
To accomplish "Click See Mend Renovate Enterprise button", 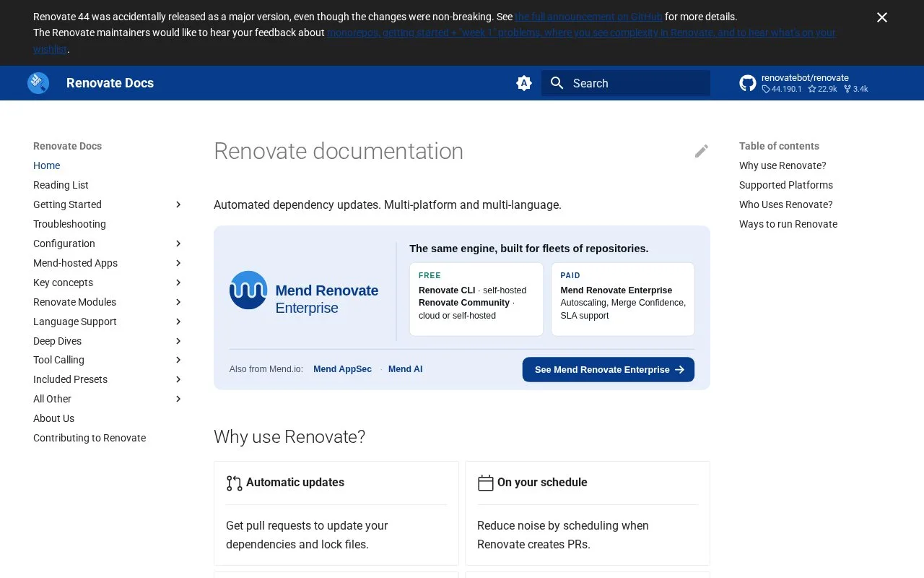I will 609,369.
